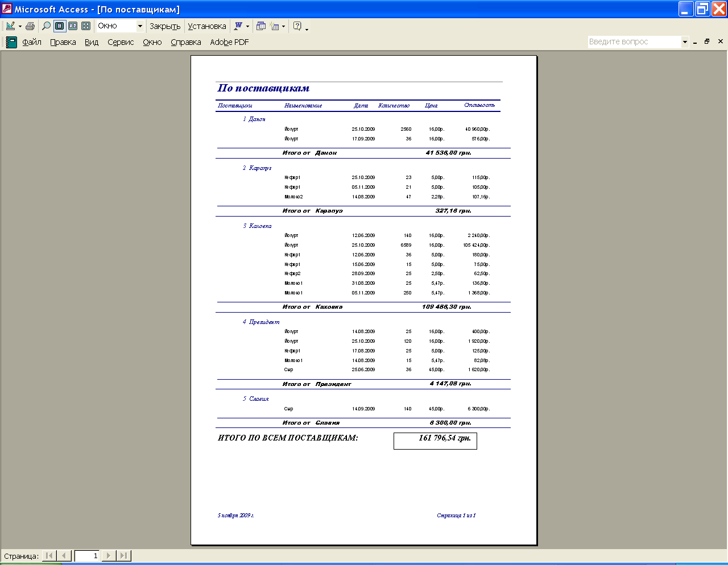This screenshot has height=565, width=728.
Task: Click the supplier group '3 Каховка'
Action: click(x=257, y=226)
